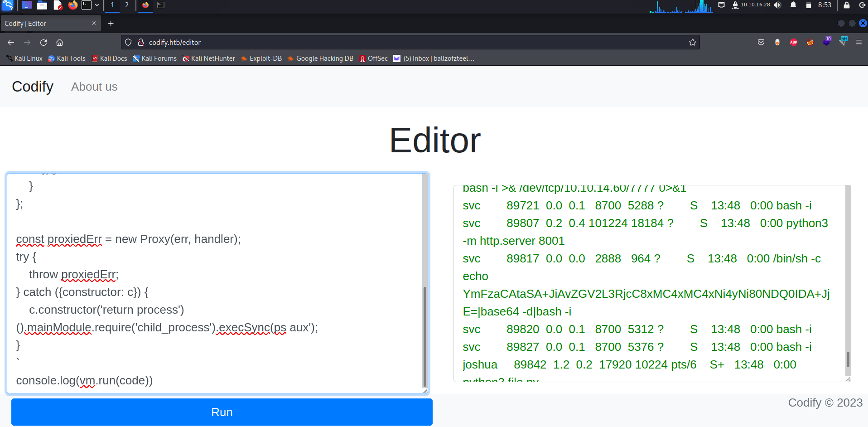This screenshot has width=868, height=427.
Task: Go to the browser home page
Action: pyautogui.click(x=59, y=42)
